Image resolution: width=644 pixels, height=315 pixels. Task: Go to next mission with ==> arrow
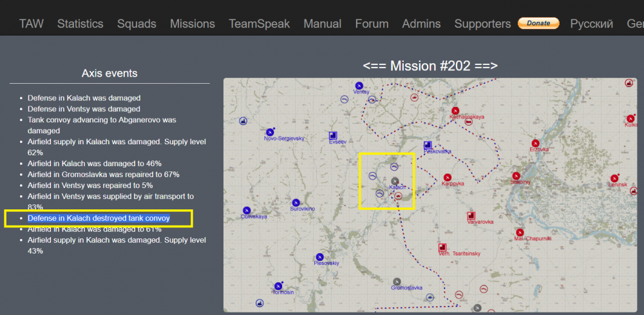click(x=486, y=66)
